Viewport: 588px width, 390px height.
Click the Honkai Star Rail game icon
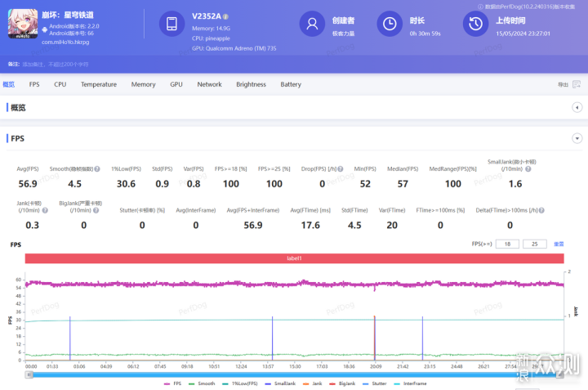tap(24, 24)
